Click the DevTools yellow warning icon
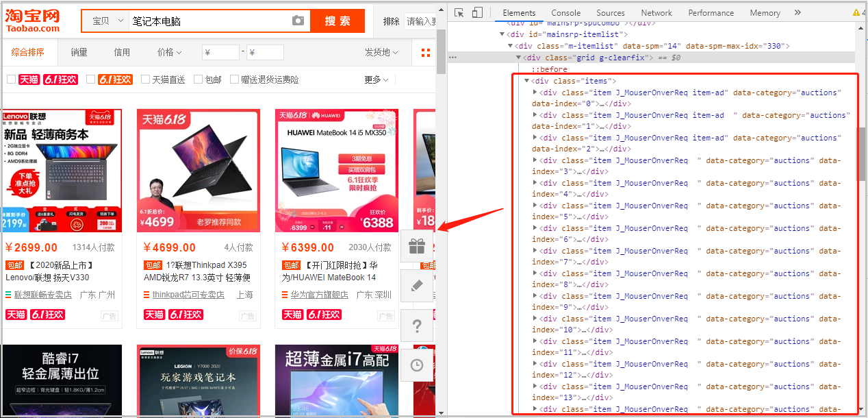This screenshot has height=418, width=868. (x=857, y=12)
